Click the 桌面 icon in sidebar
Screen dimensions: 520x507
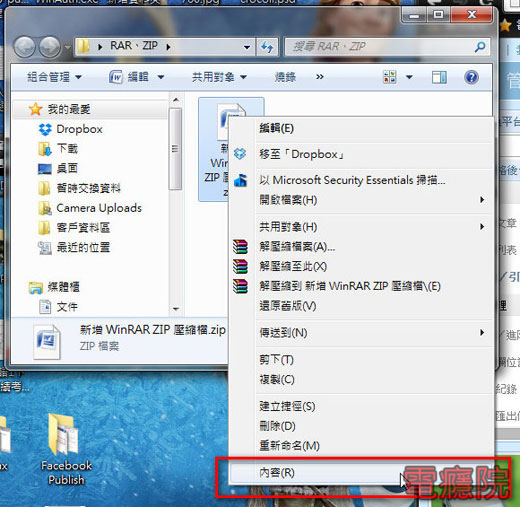(45, 169)
